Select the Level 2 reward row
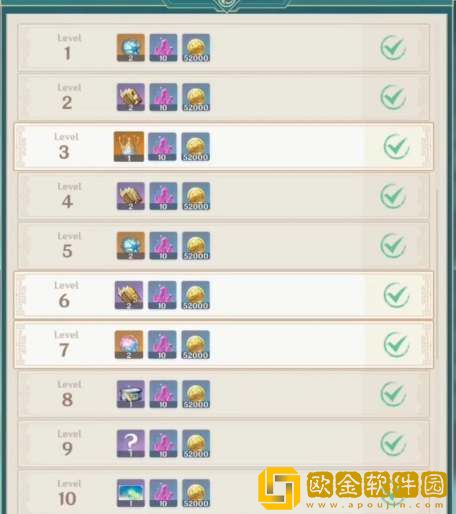 click(x=224, y=97)
